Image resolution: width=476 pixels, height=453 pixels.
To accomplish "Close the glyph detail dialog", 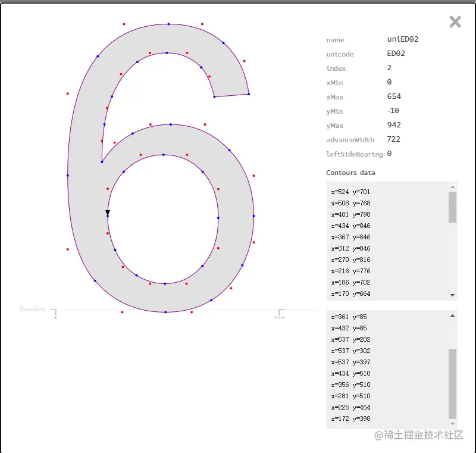I will [455, 22].
